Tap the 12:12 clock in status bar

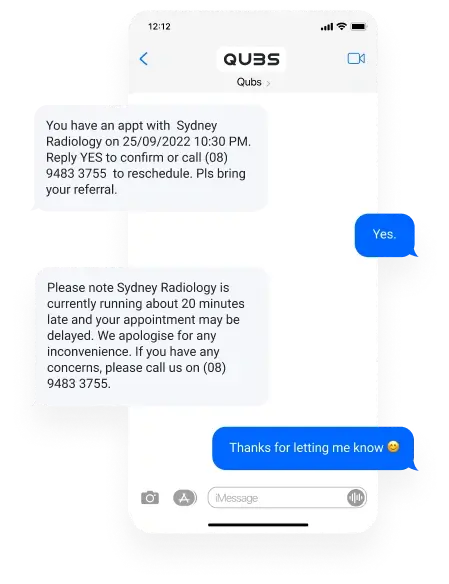[159, 26]
